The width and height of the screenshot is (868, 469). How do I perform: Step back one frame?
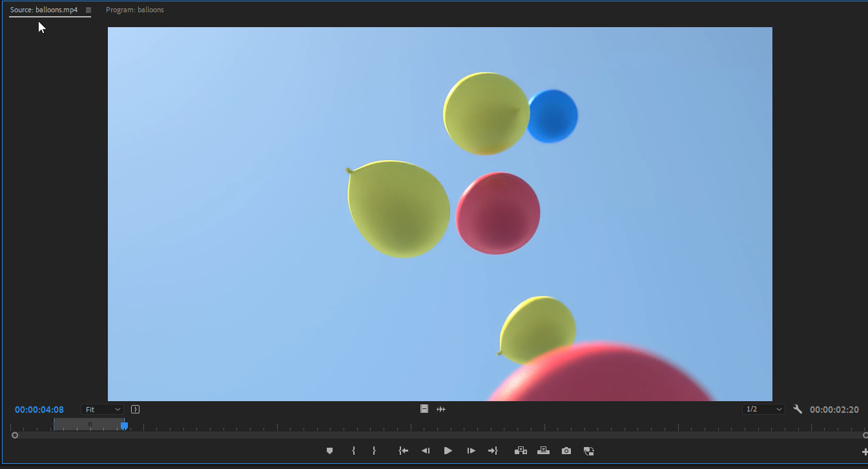pyautogui.click(x=426, y=451)
